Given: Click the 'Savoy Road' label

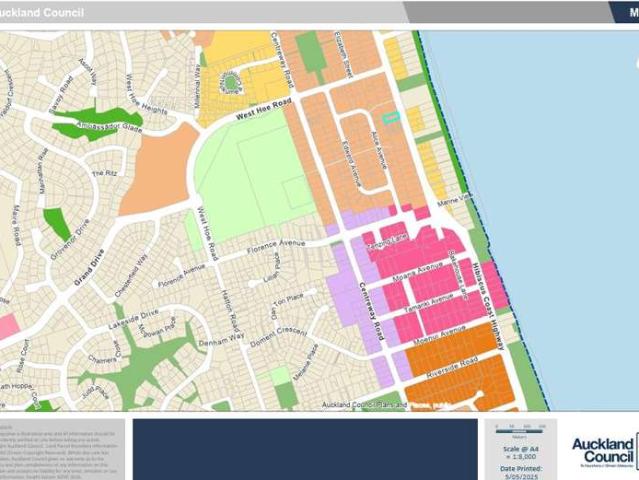Looking at the screenshot, I should point(61,94).
